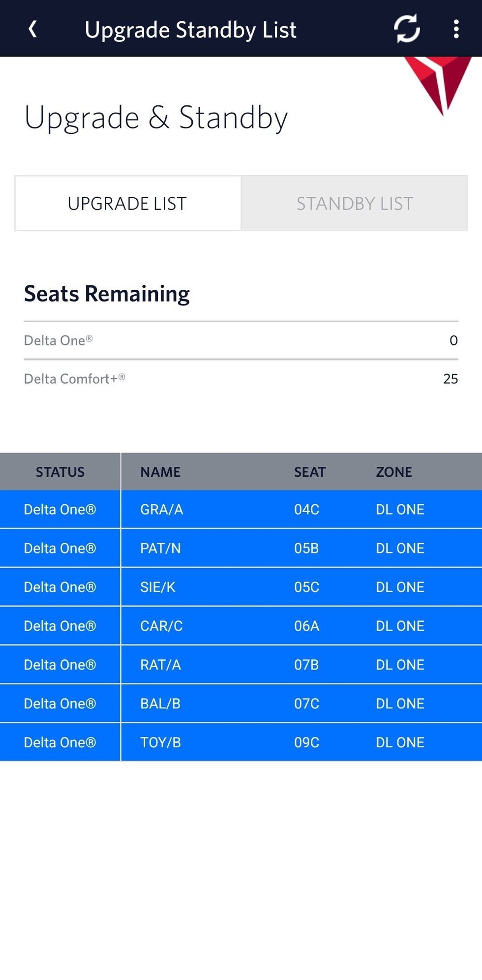482x980 pixels.
Task: Tap passenger CAR/C's seat assignment 06A
Action: (306, 625)
